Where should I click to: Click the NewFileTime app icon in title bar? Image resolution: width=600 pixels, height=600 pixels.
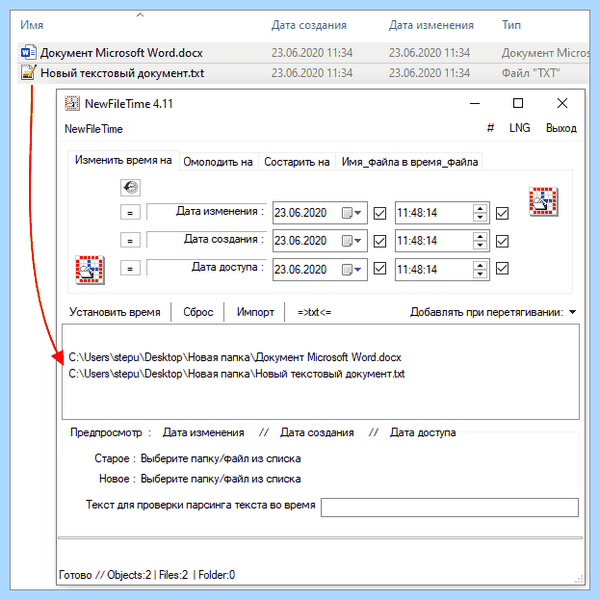pyautogui.click(x=72, y=103)
